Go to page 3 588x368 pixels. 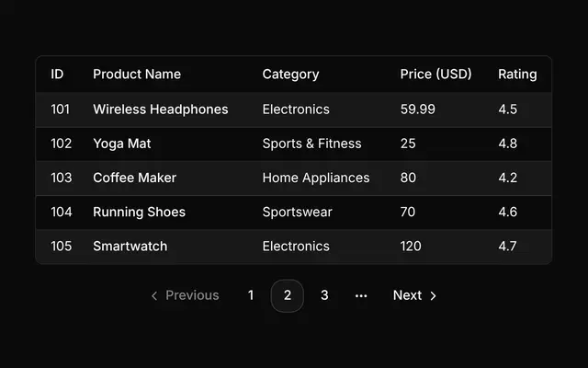[x=324, y=296]
